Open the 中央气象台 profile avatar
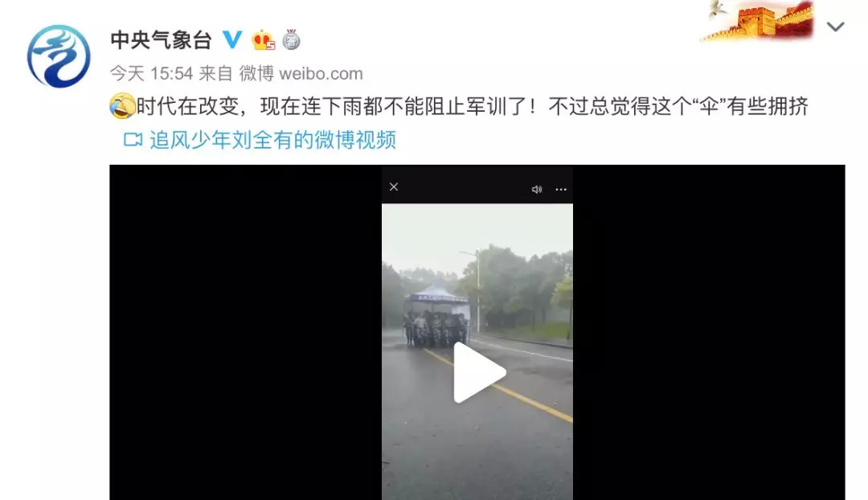The width and height of the screenshot is (868, 500). tap(59, 56)
